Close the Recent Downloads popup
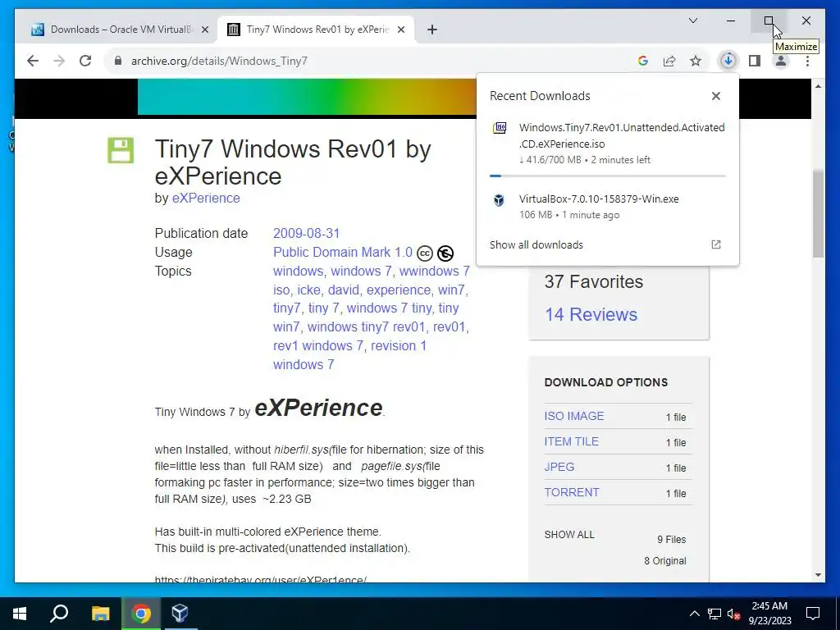 tap(715, 96)
